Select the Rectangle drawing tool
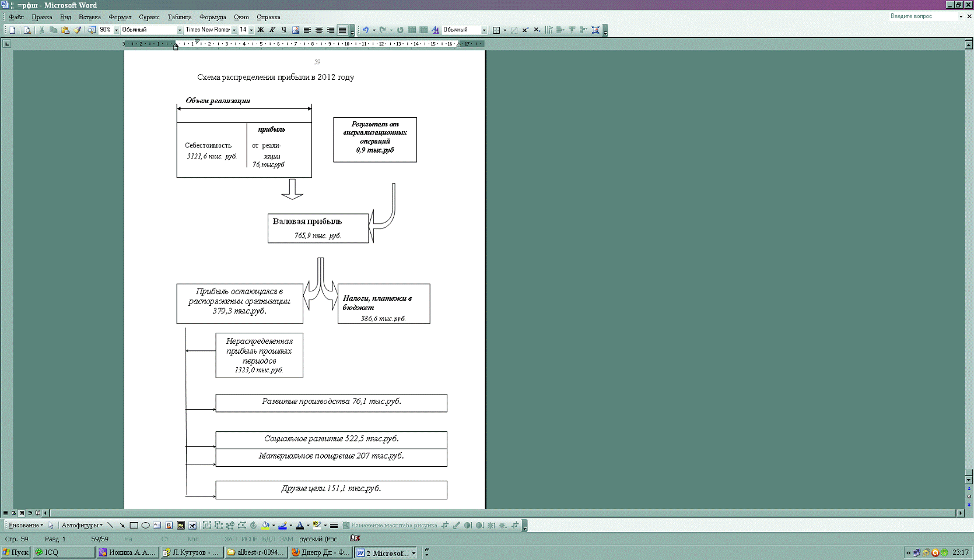 coord(134,525)
